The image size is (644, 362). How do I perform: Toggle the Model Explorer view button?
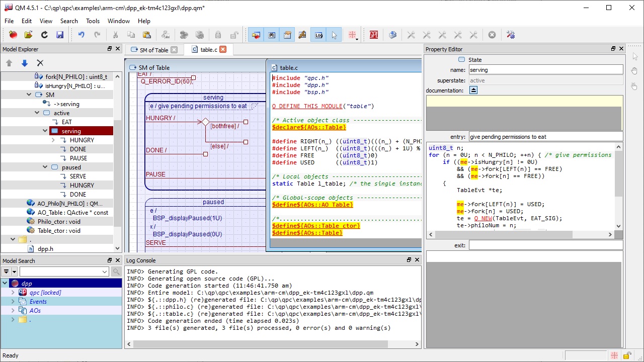click(x=256, y=35)
